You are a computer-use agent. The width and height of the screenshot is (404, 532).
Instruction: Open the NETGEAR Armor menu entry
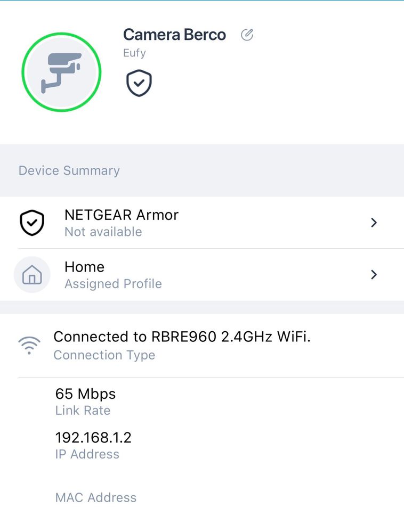coord(122,215)
